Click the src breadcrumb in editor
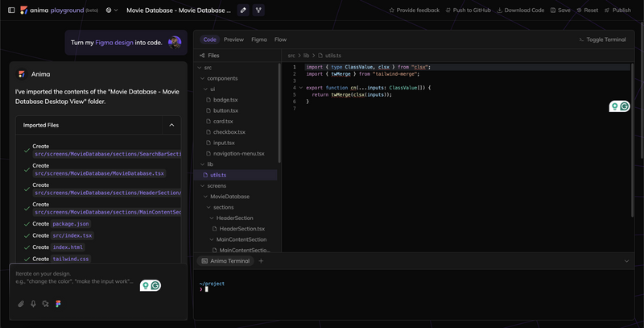Screen dimensions: 644x328 click(291, 56)
